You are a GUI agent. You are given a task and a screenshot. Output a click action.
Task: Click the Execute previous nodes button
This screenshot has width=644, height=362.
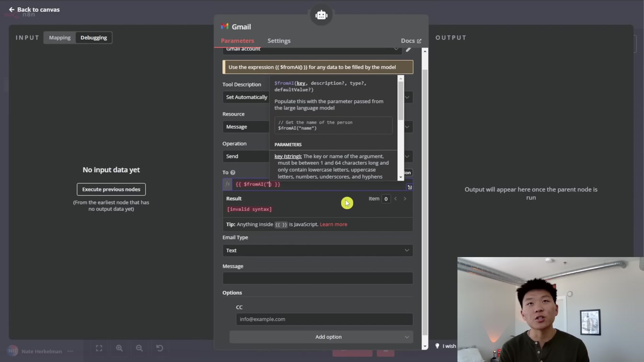111,189
